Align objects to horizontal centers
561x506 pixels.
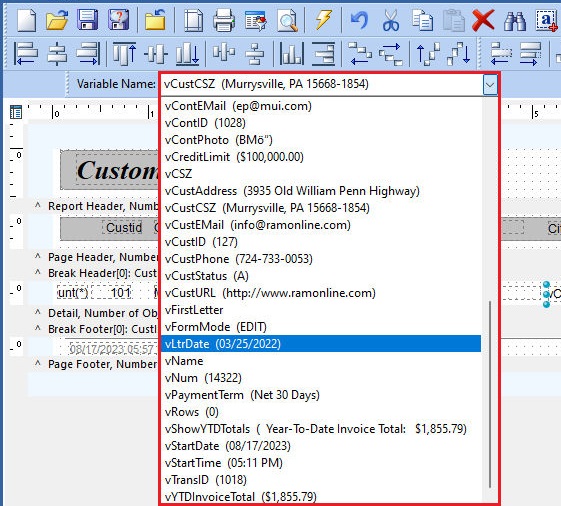point(57,54)
